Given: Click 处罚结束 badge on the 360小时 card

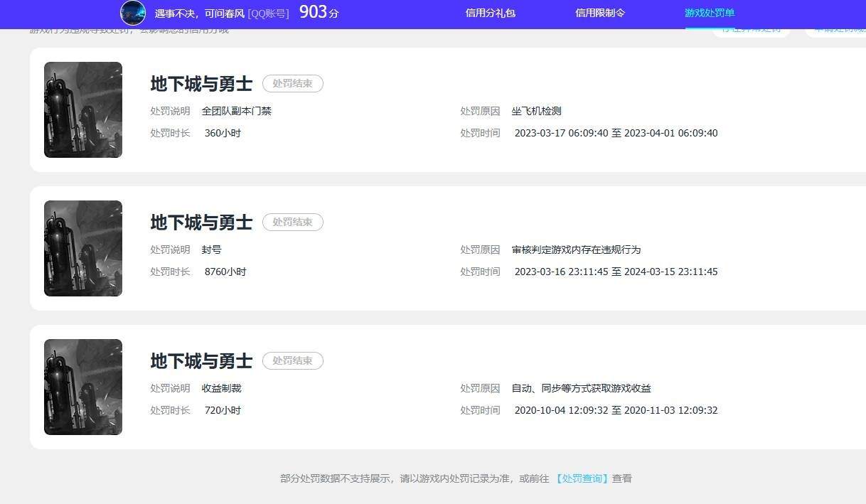Looking at the screenshot, I should coord(293,83).
